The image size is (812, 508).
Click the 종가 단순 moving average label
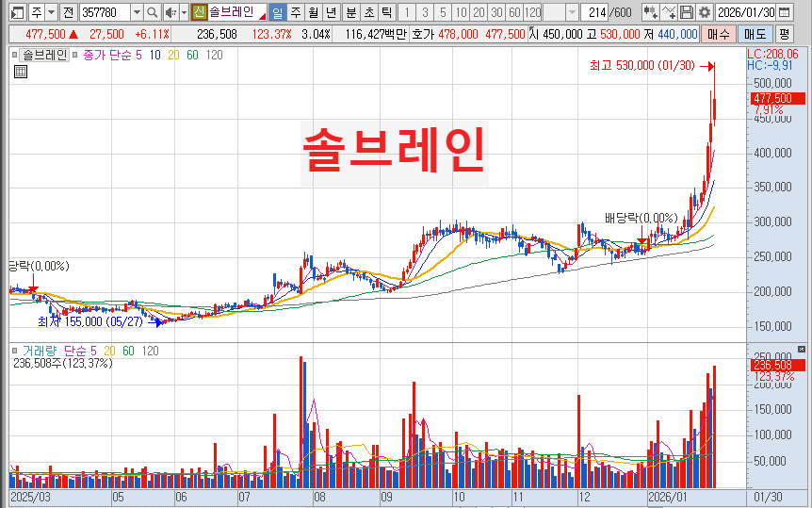pyautogui.click(x=107, y=55)
